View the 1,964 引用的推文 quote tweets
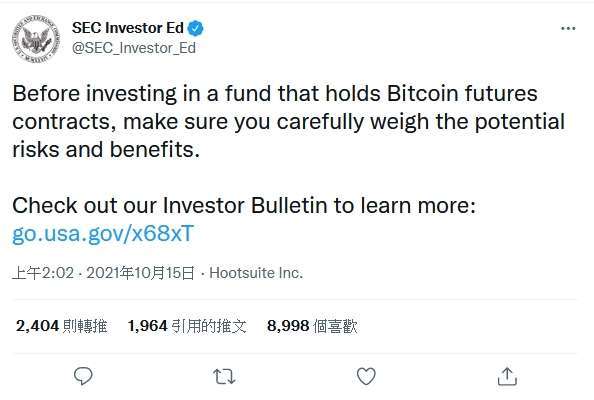The width and height of the screenshot is (594, 400). 187,326
